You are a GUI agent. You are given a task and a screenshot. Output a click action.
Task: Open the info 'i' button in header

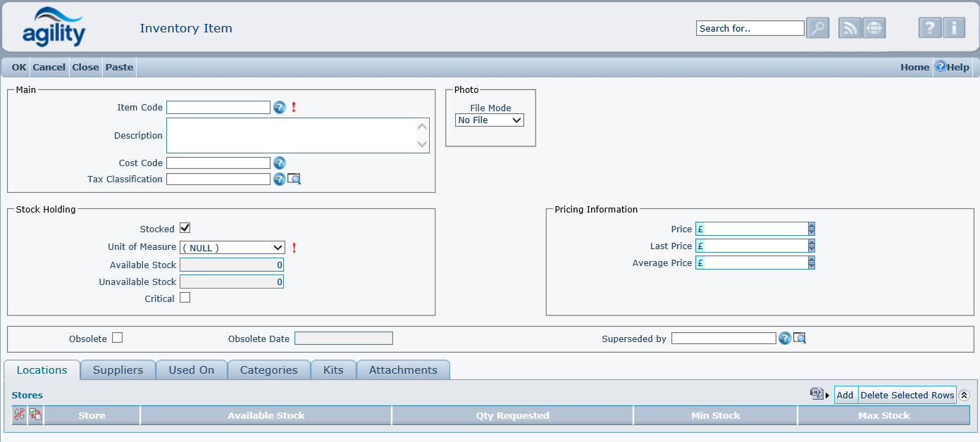pyautogui.click(x=953, y=28)
